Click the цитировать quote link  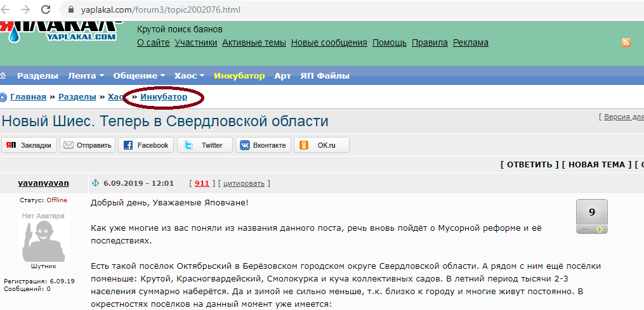pos(244,183)
